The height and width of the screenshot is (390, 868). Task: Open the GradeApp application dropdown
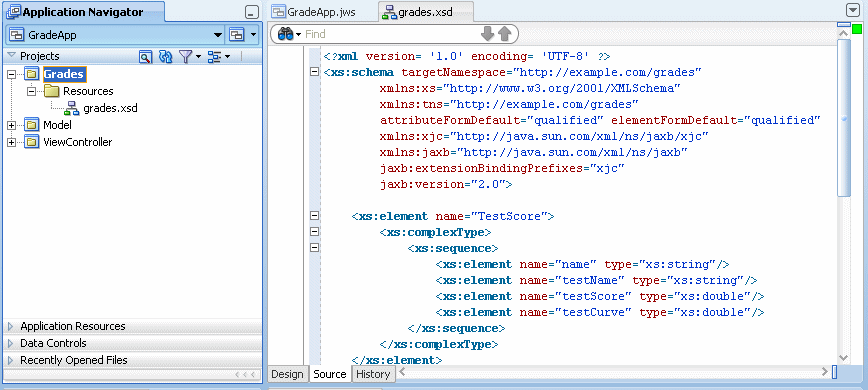pos(218,35)
